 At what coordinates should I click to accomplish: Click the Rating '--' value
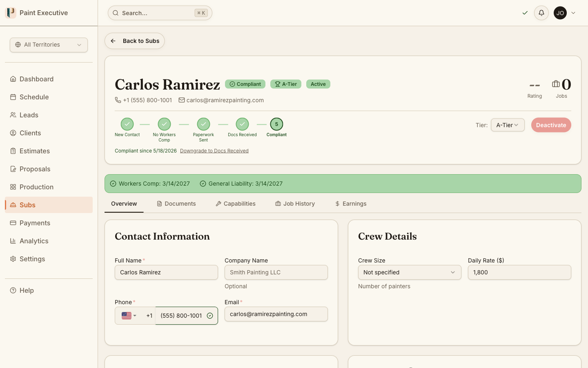[535, 85]
